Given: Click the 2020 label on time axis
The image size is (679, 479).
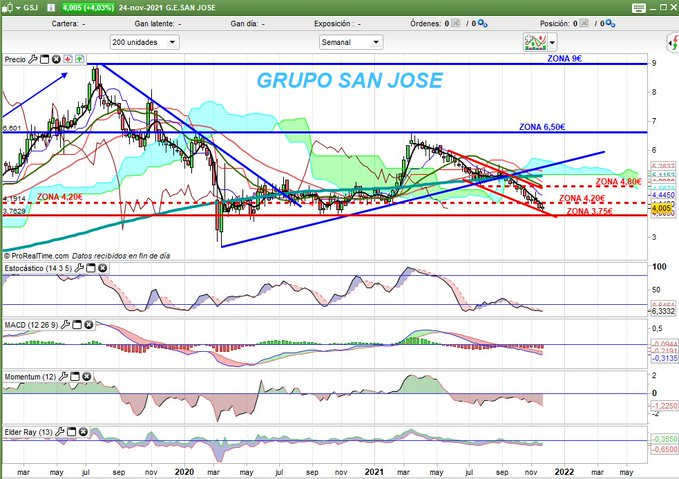Looking at the screenshot, I should click(184, 472).
